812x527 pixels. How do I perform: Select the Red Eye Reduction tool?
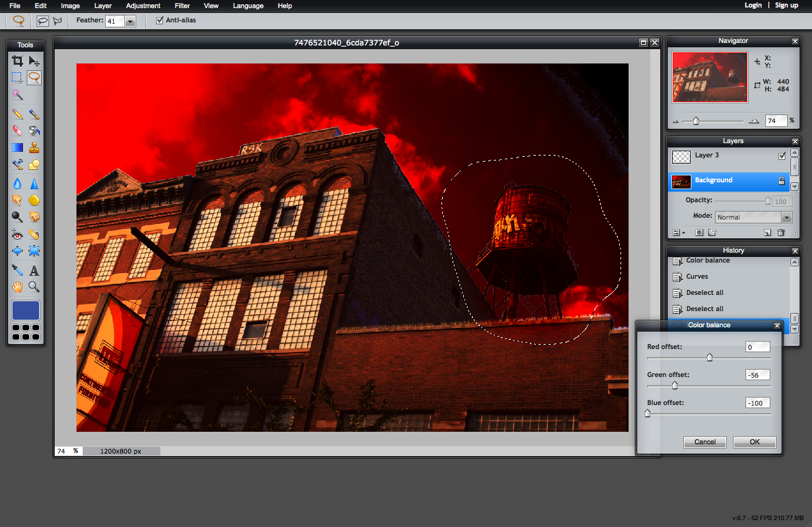click(x=17, y=235)
